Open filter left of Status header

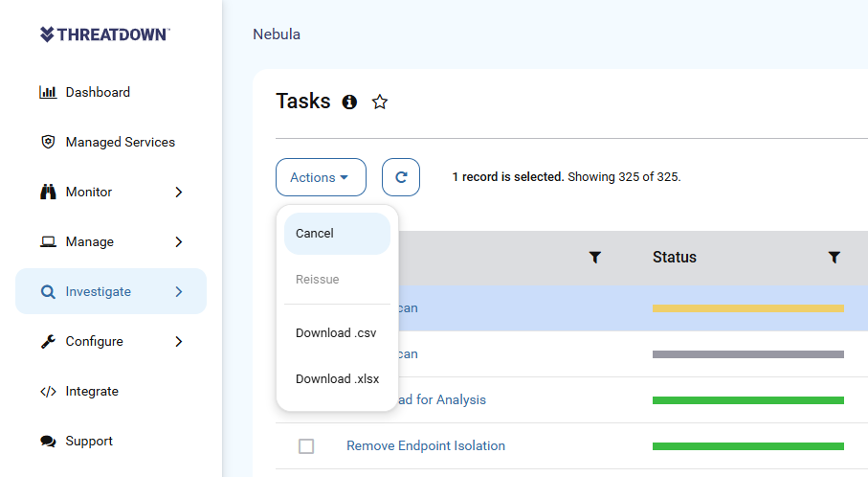(x=595, y=257)
